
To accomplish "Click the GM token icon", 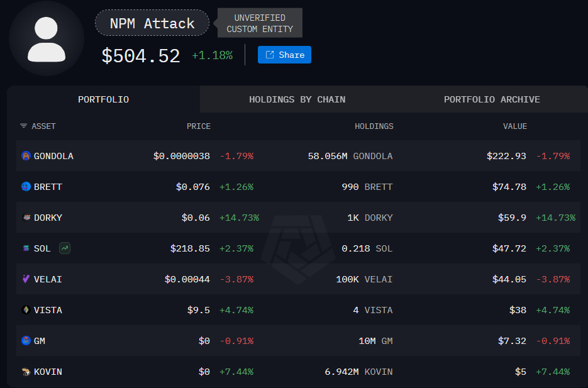I will coord(26,341).
